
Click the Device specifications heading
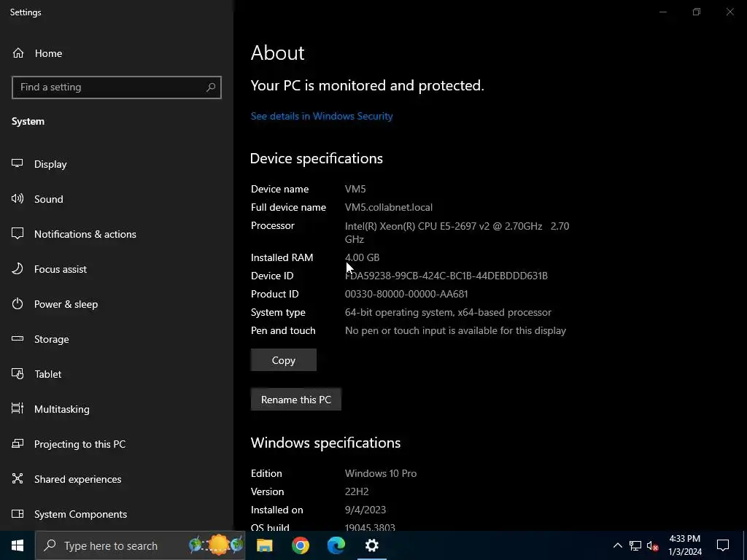pos(317,158)
